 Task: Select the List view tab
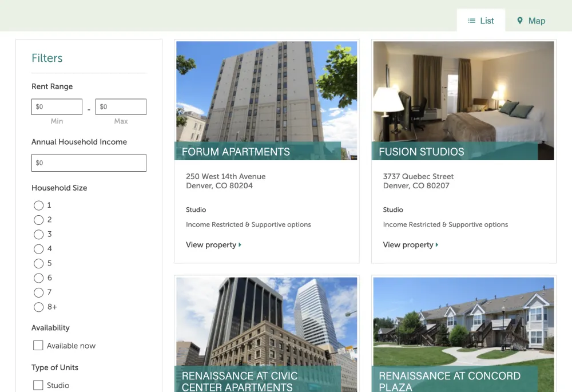480,21
